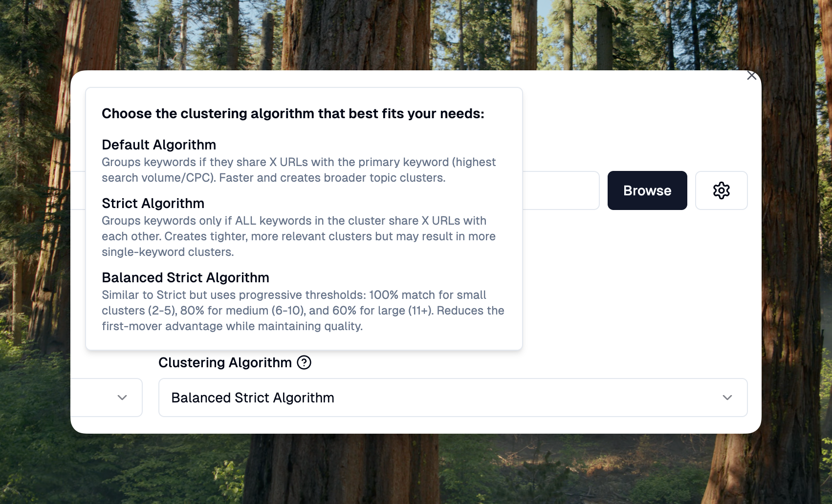The height and width of the screenshot is (504, 832).
Task: Click blank space right of the help icon
Action: point(489,362)
